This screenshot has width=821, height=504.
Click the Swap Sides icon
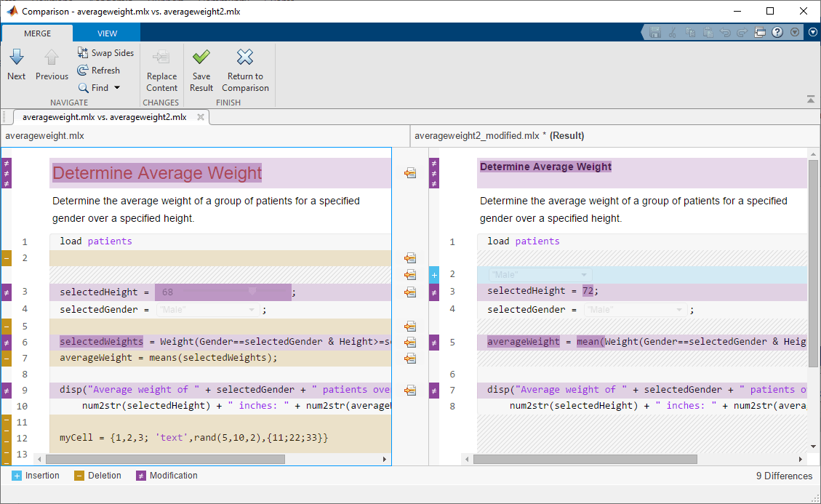click(83, 53)
